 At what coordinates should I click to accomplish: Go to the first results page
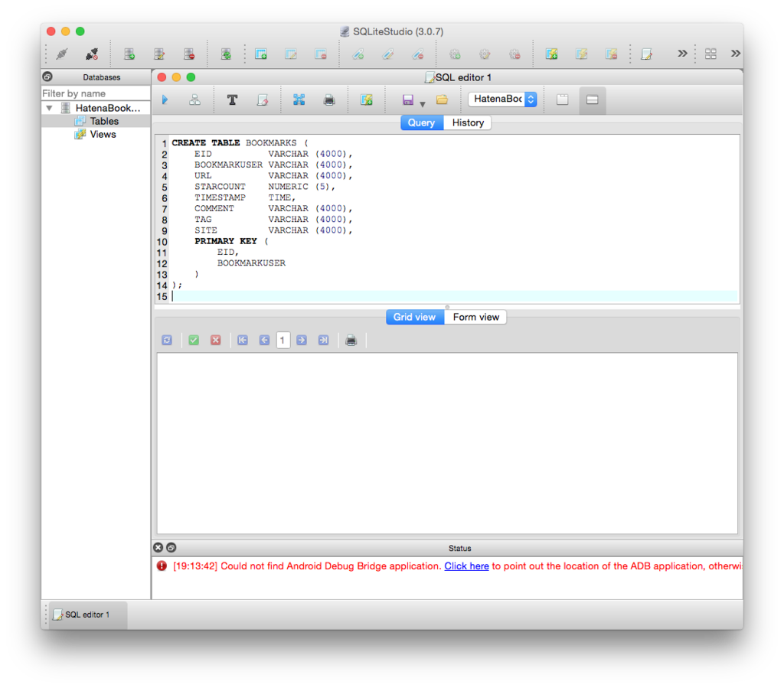(x=243, y=341)
